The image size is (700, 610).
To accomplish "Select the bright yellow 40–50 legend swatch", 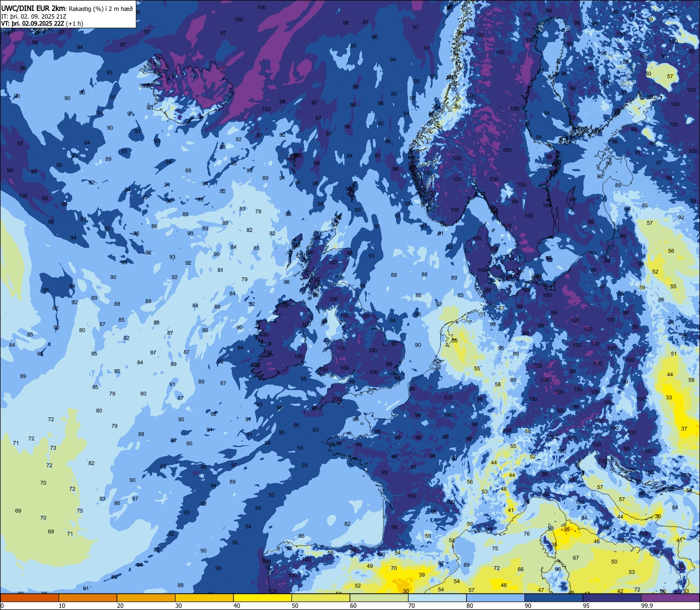I will point(262,597).
